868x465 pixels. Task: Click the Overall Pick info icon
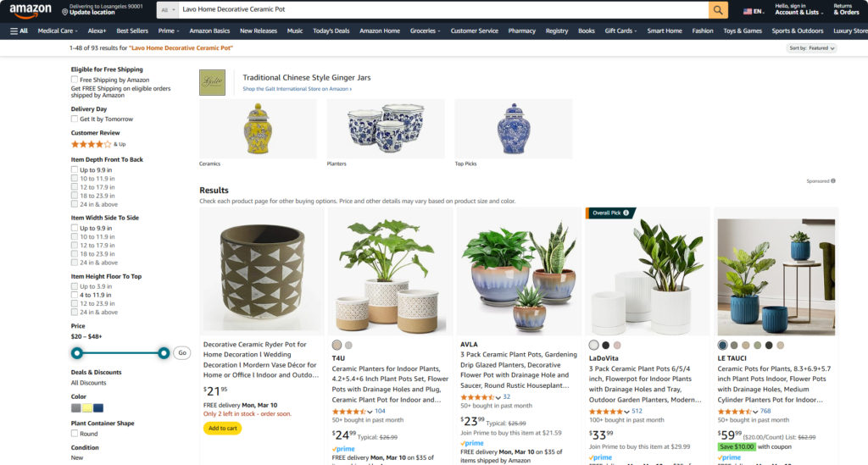pyautogui.click(x=626, y=213)
